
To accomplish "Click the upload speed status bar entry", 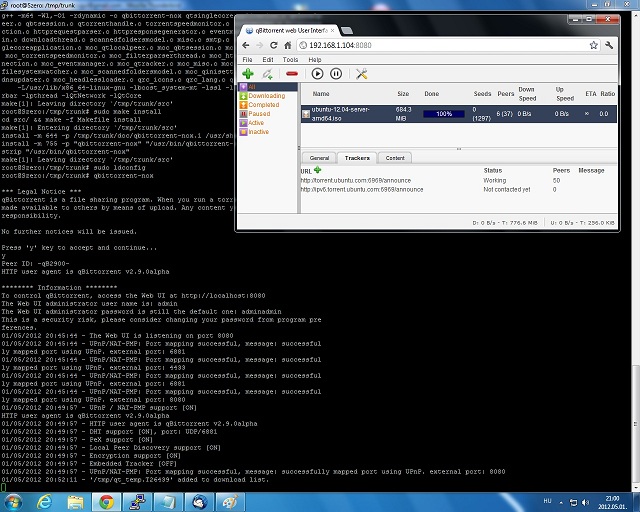I will (x=582, y=223).
